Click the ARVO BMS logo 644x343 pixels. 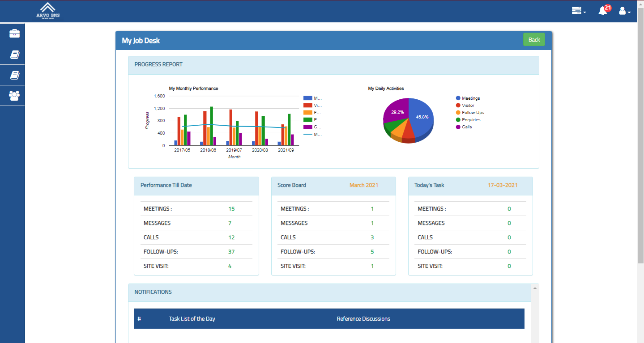(48, 11)
